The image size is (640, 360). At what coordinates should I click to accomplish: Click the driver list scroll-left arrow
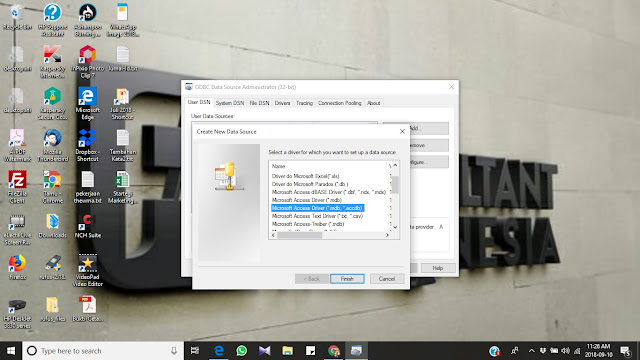273,235
